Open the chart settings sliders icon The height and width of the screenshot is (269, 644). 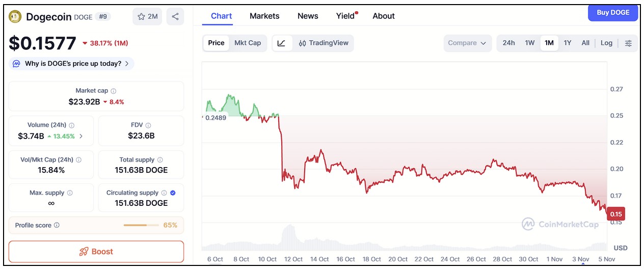coord(628,43)
